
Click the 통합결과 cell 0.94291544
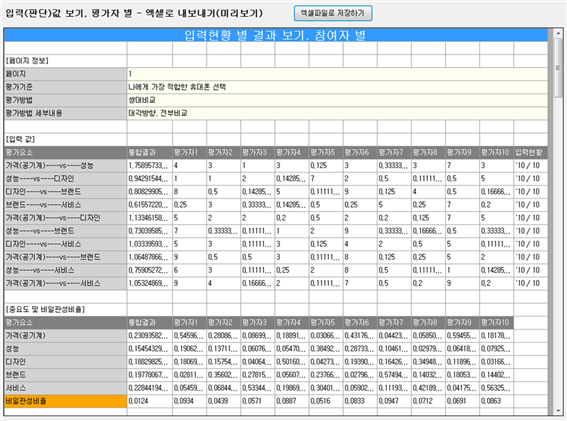(x=150, y=179)
